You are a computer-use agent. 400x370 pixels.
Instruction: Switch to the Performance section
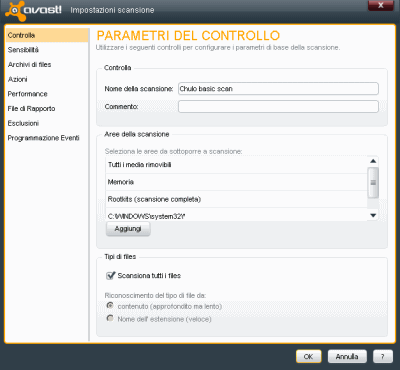pos(47,94)
